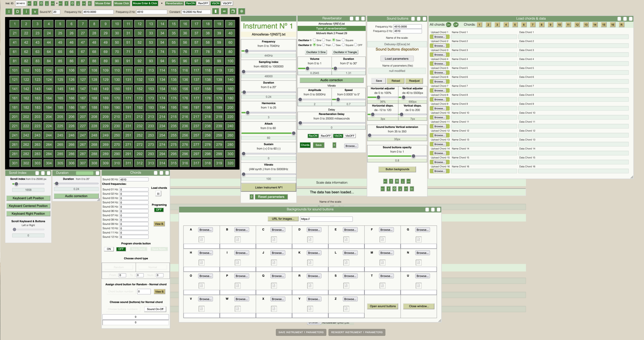Screen dimensions: 644x340
Task: Click the Instrument Frequency slider
Action: tap(268, 51)
